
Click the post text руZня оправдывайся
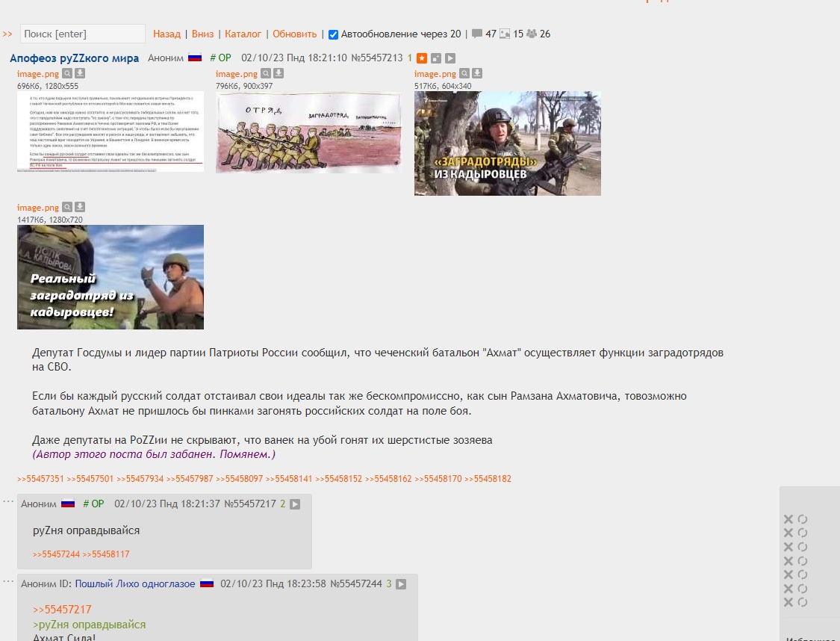[x=87, y=530]
